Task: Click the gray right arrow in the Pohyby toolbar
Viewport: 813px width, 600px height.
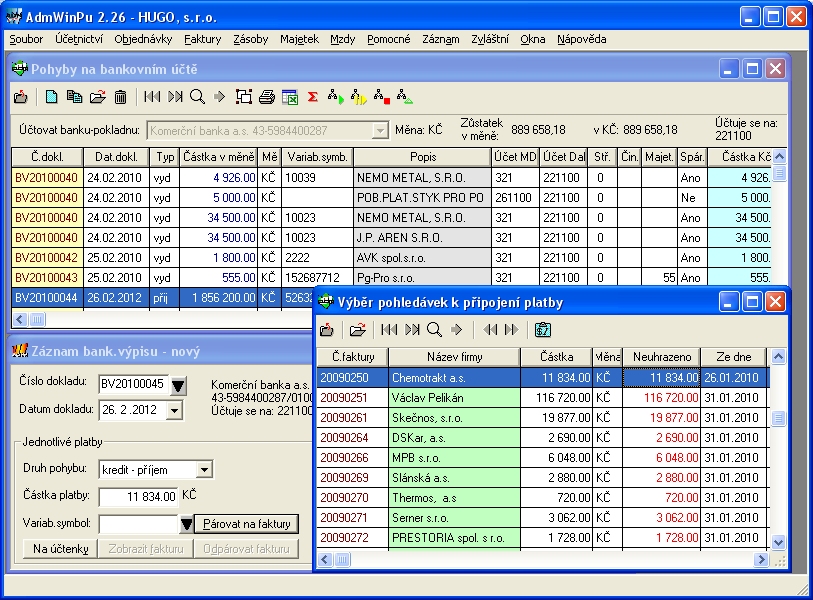Action: (x=219, y=97)
